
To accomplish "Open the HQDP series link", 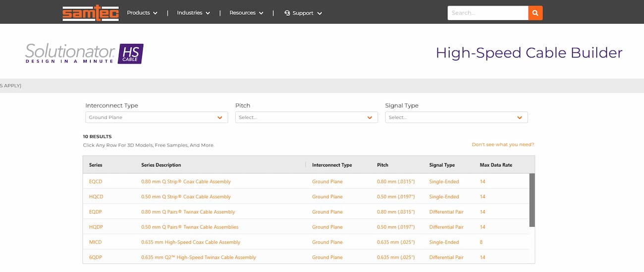I will pos(96,227).
